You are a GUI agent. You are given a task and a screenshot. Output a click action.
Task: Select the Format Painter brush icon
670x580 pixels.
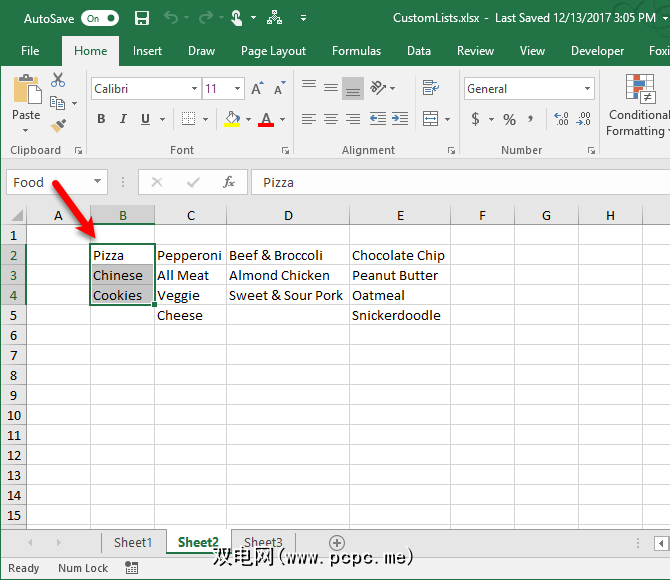pos(58,125)
